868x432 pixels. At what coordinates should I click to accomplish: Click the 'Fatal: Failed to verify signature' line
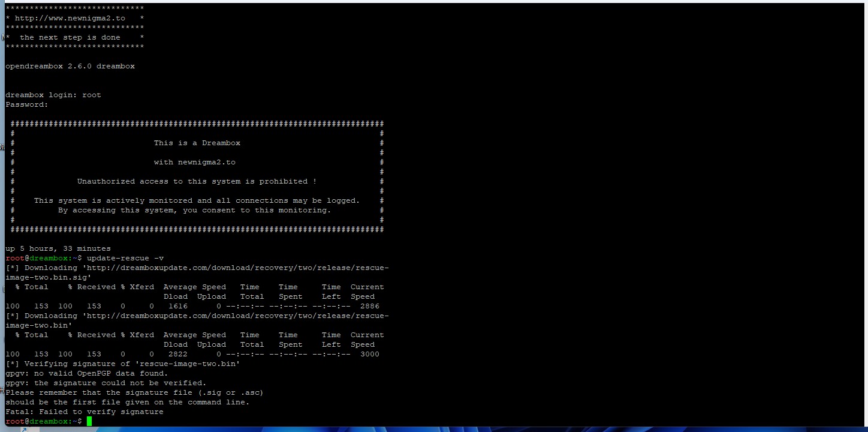[85, 412]
